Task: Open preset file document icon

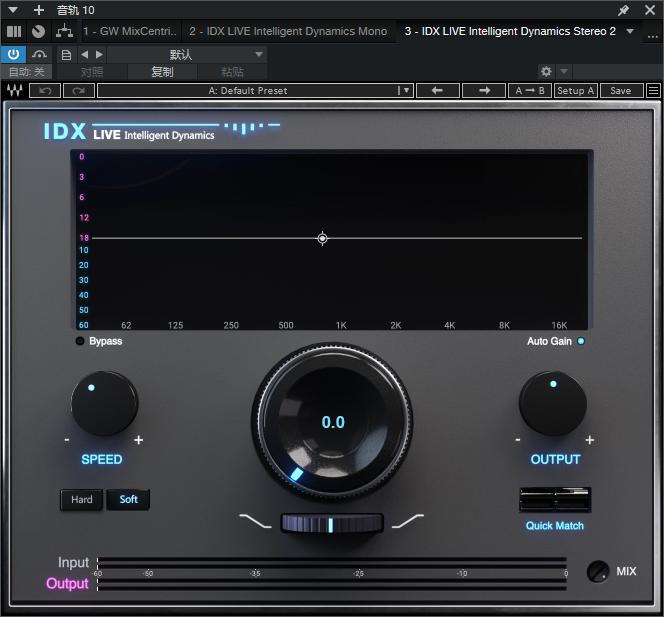Action: click(66, 55)
